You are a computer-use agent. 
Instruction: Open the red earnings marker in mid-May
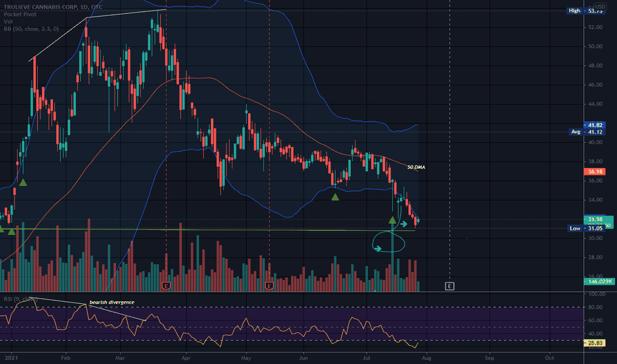[x=269, y=286]
